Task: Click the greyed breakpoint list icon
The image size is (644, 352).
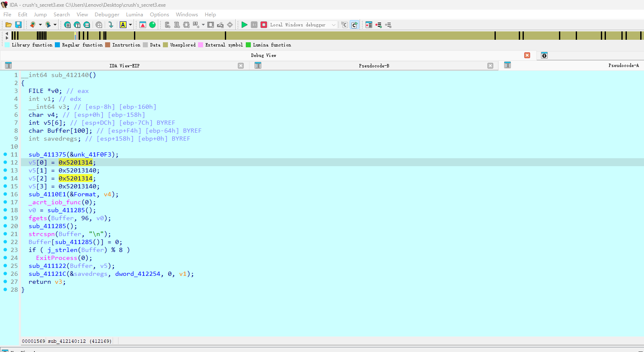Action: point(388,25)
